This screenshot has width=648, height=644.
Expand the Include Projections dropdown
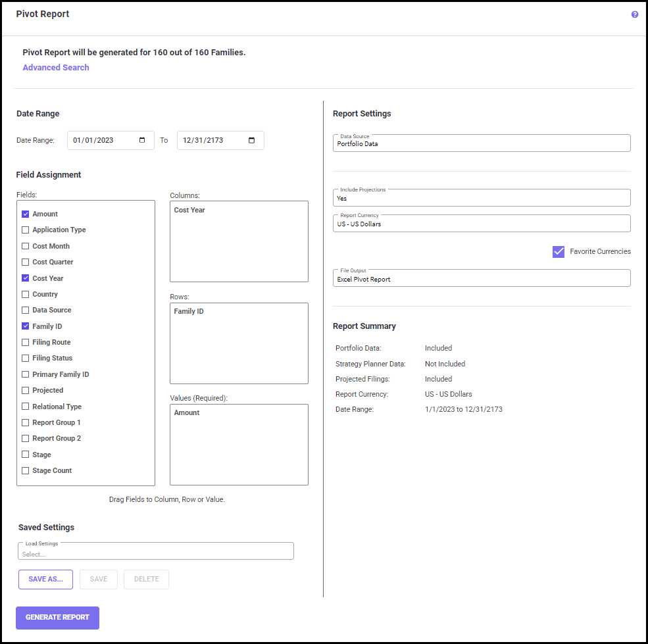[x=482, y=198]
